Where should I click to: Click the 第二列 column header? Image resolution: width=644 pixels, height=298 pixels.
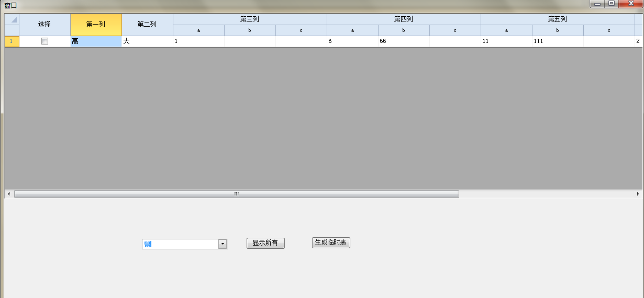point(147,25)
